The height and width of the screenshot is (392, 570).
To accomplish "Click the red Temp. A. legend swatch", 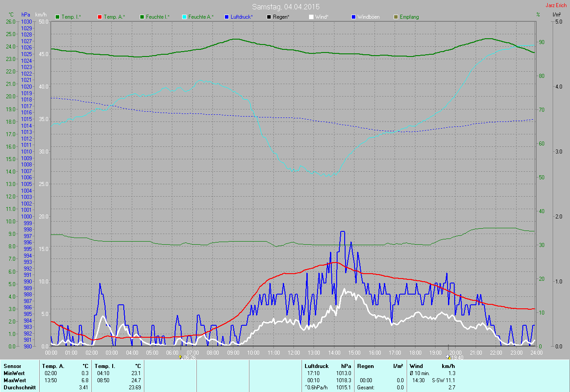I will pyautogui.click(x=100, y=17).
